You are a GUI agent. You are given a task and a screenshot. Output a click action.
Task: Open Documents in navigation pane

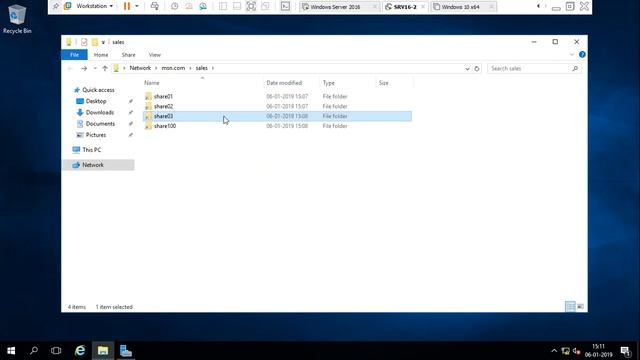tap(100, 124)
